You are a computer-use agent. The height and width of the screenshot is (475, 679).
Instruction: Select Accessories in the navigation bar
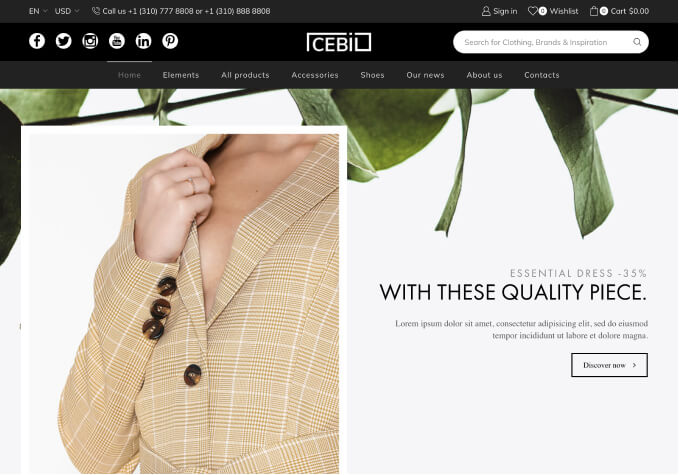(x=315, y=75)
